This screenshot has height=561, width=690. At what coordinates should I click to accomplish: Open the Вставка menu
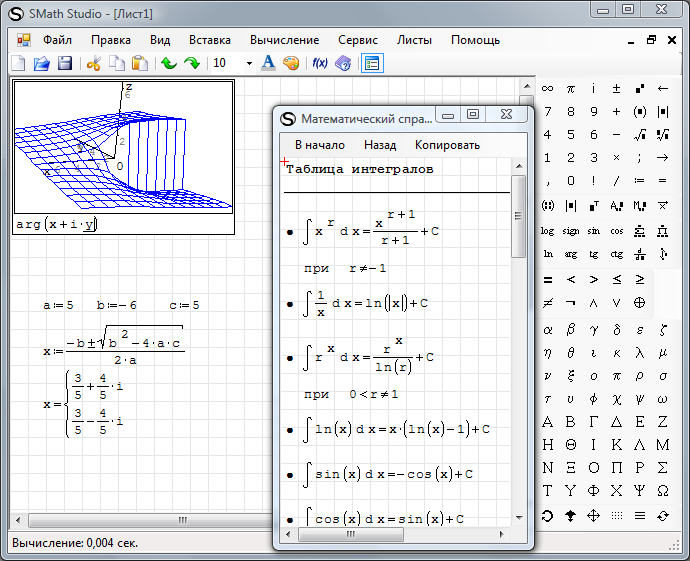[210, 40]
